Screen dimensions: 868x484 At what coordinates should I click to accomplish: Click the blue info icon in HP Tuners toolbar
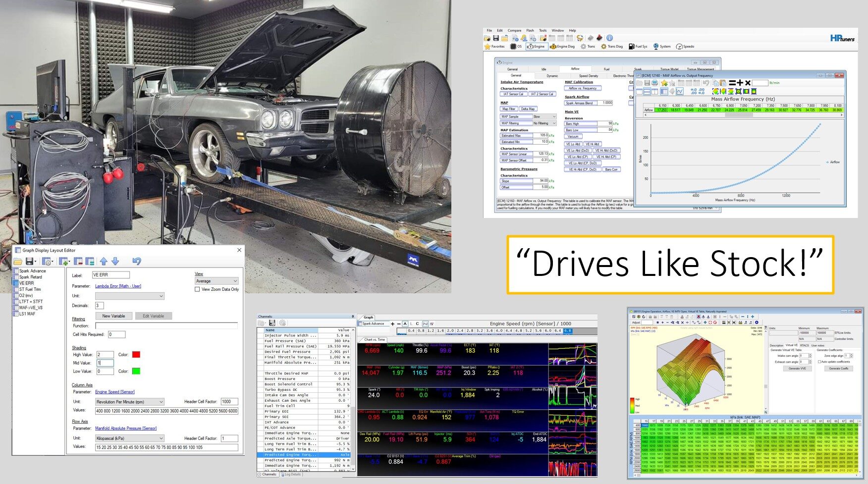coord(609,38)
